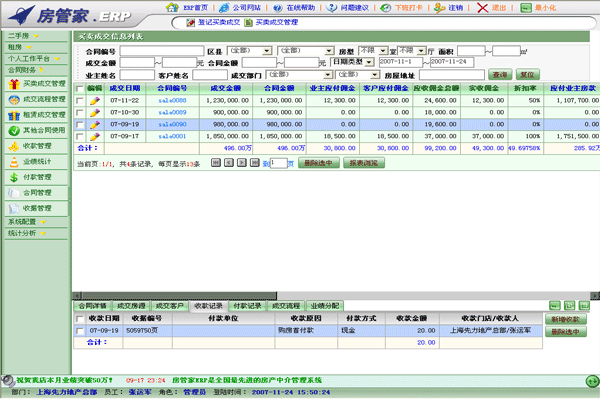600x400 pixels.
Task: Click the 新增收款 button
Action: (565, 318)
